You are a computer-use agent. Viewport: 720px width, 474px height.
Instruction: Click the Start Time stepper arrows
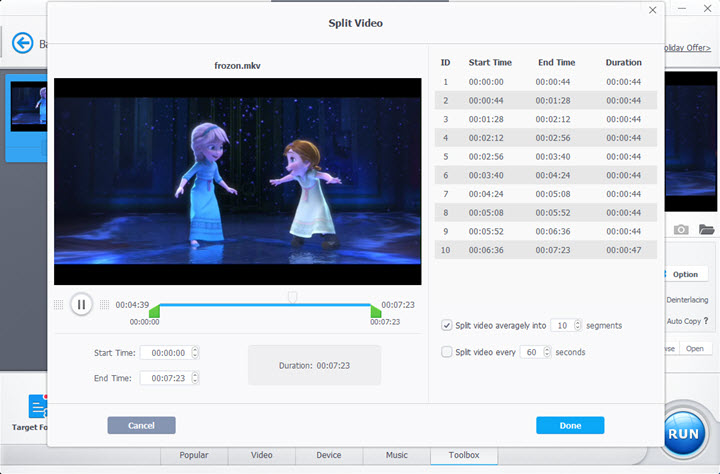point(195,352)
